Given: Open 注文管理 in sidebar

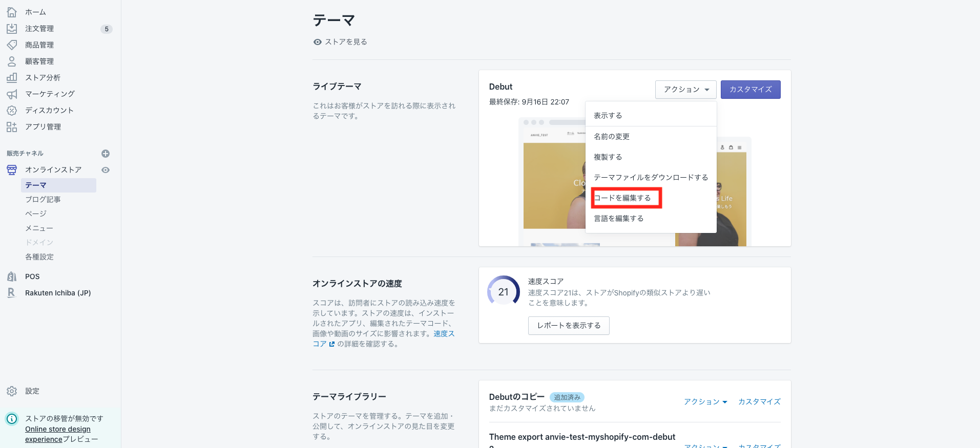Looking at the screenshot, I should (x=39, y=29).
